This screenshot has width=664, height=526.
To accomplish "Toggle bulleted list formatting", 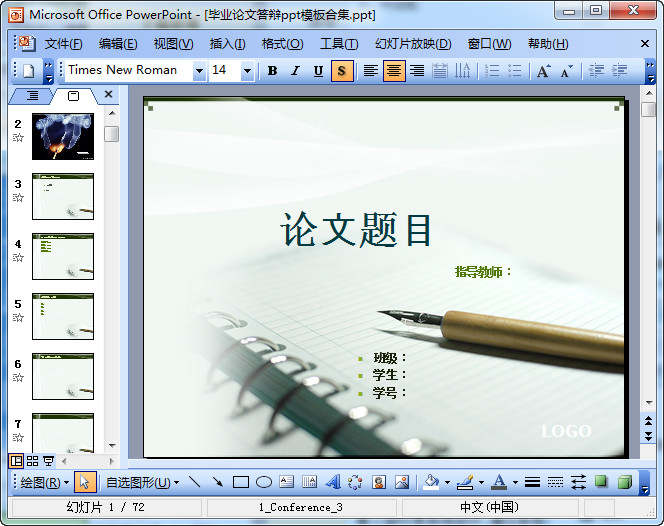I will pyautogui.click(x=515, y=71).
